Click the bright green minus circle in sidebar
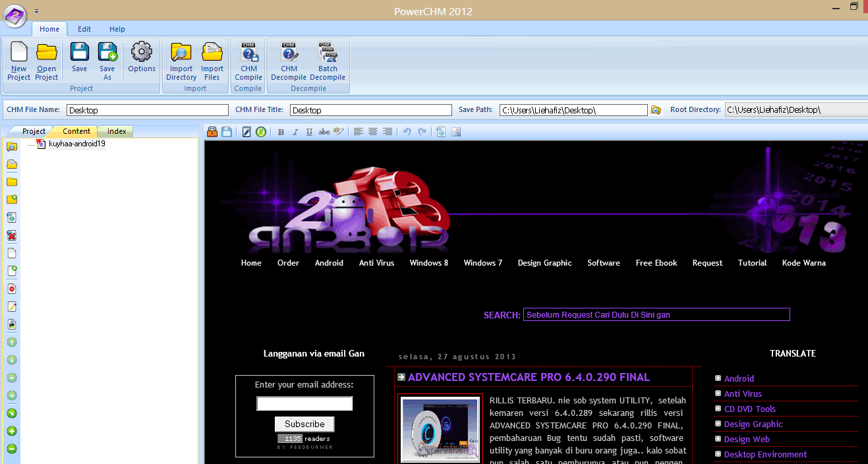 click(x=12, y=449)
